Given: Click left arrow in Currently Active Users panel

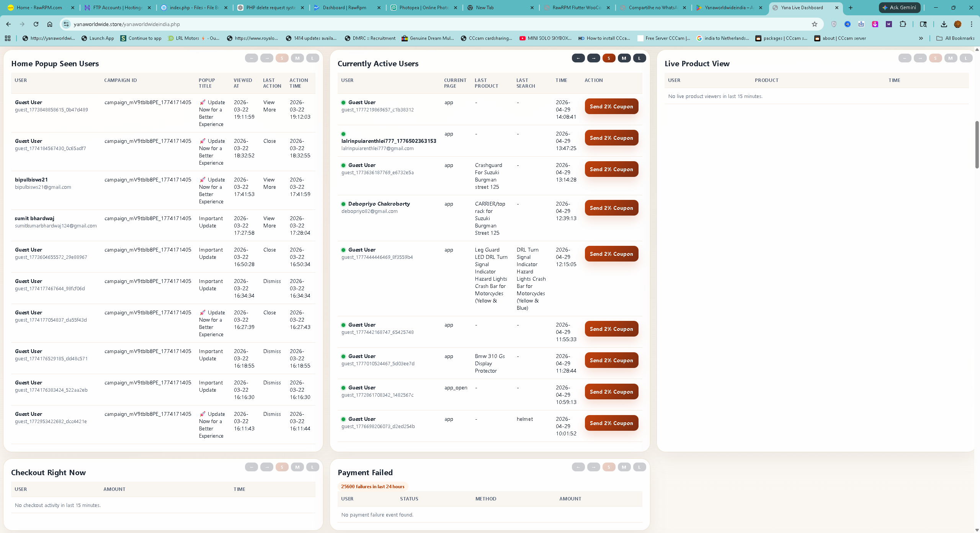Looking at the screenshot, I should pos(578,58).
